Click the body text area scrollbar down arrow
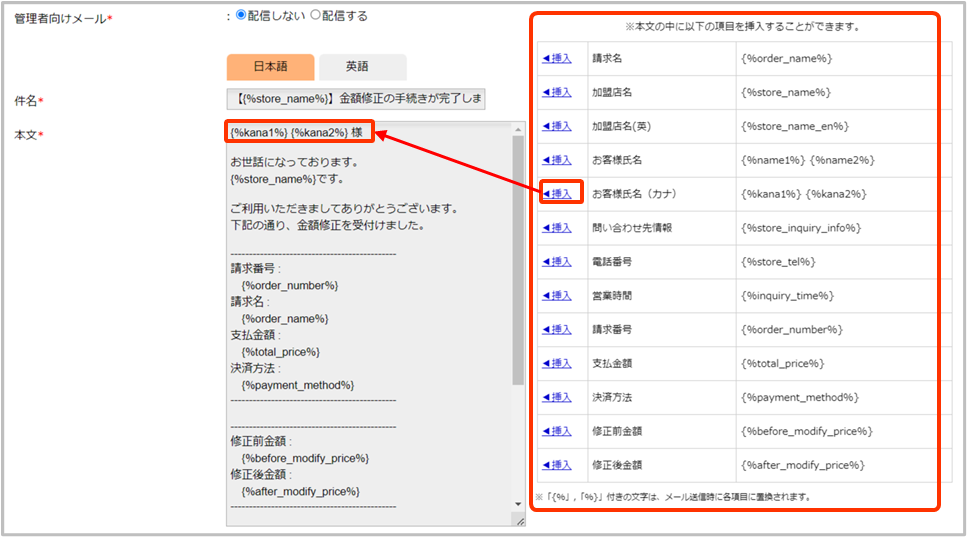The height and width of the screenshot is (537, 967). pos(518,503)
